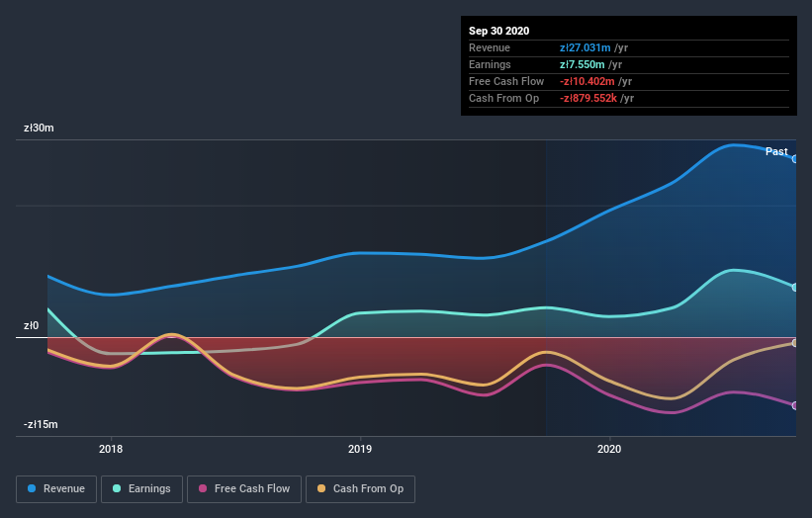Toggle the Earnings legend button
Viewport: 812px width, 518px height.
coord(141,489)
